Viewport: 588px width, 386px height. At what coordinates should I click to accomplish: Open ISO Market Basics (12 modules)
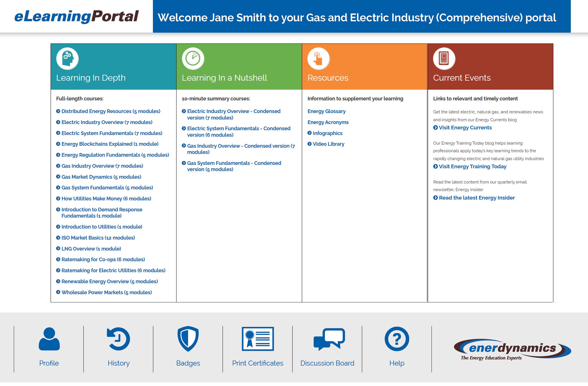[98, 238]
